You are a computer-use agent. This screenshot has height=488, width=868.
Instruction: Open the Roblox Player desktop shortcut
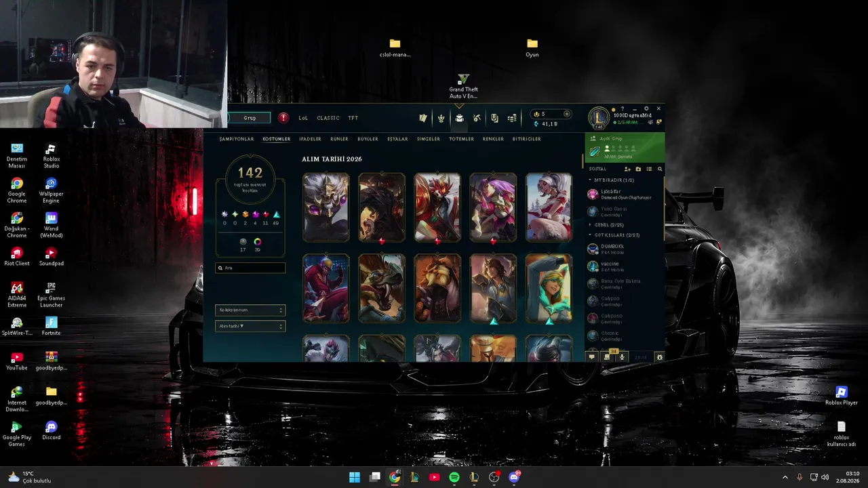tap(841, 396)
